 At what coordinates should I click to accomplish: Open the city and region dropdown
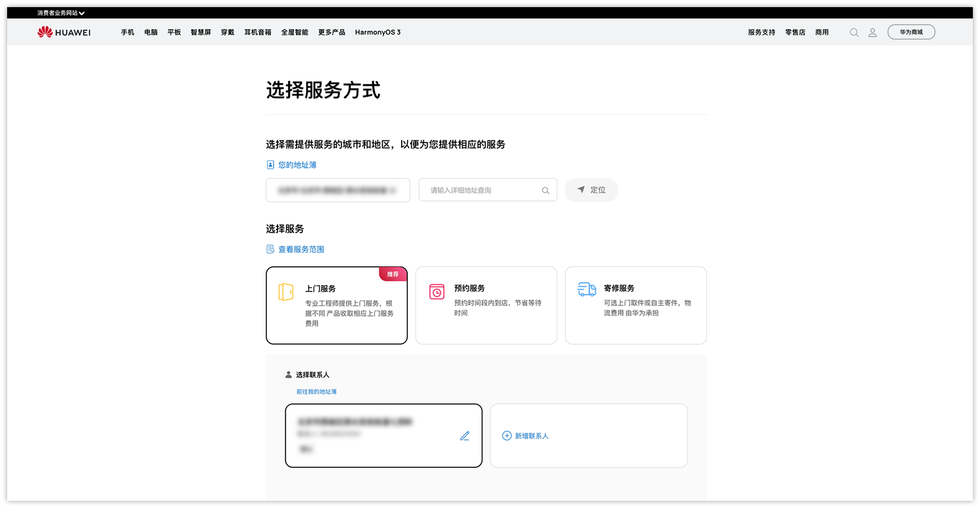coord(338,190)
